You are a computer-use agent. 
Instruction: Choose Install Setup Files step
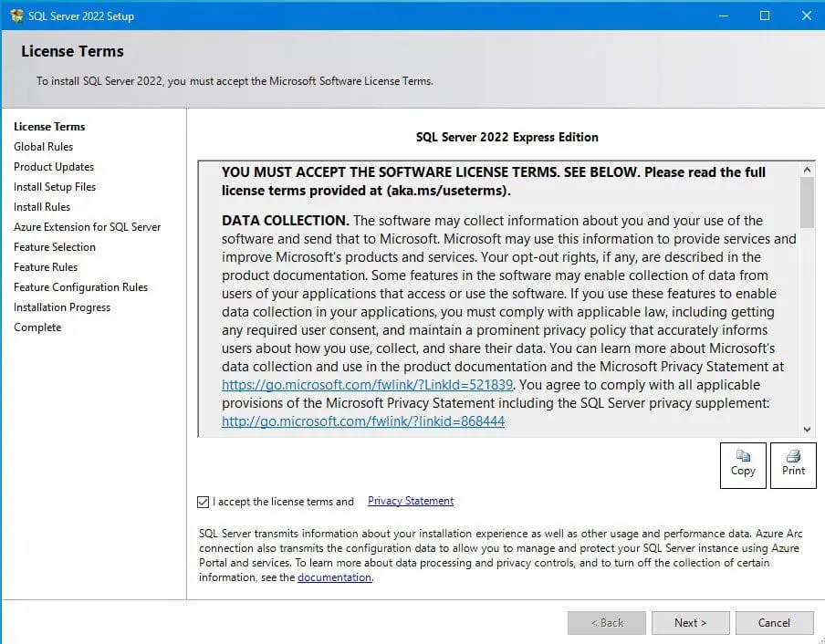pos(54,187)
